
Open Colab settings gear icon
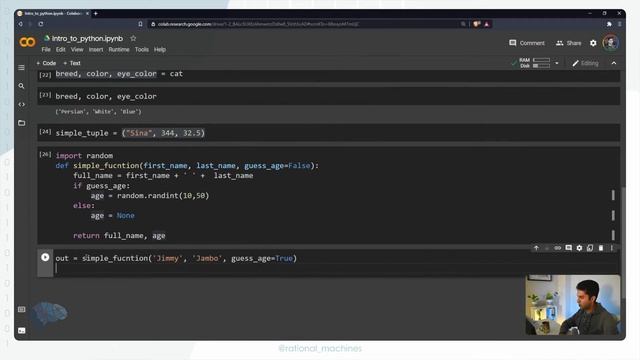tap(593, 43)
